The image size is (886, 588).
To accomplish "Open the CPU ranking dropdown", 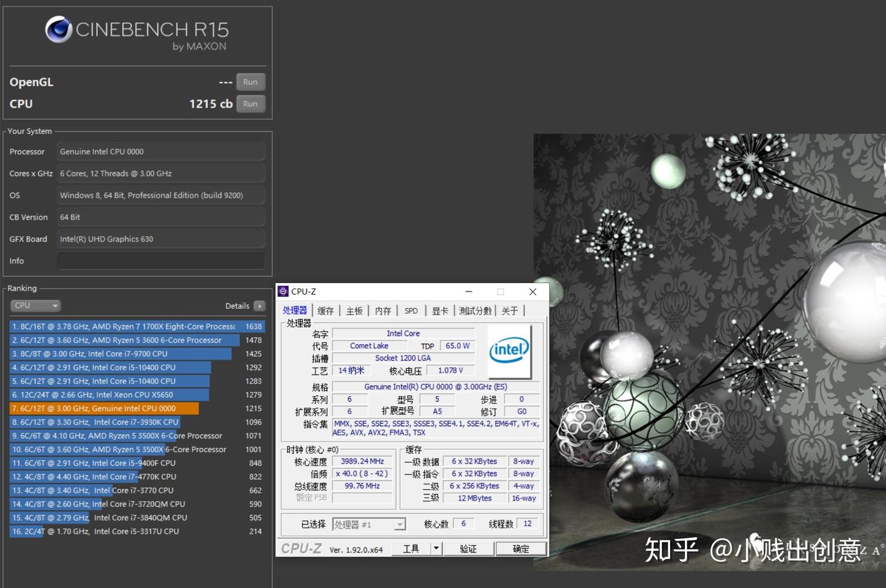I will click(35, 306).
